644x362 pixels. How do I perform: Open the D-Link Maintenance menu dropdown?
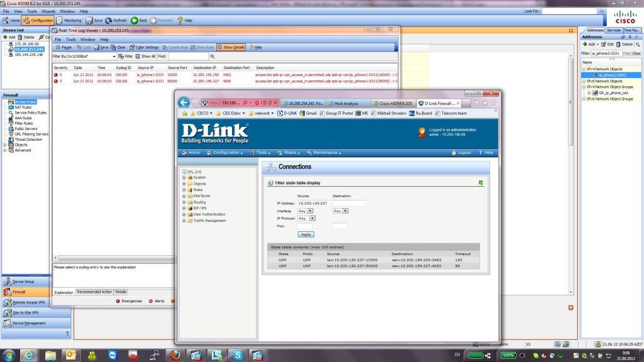[324, 153]
